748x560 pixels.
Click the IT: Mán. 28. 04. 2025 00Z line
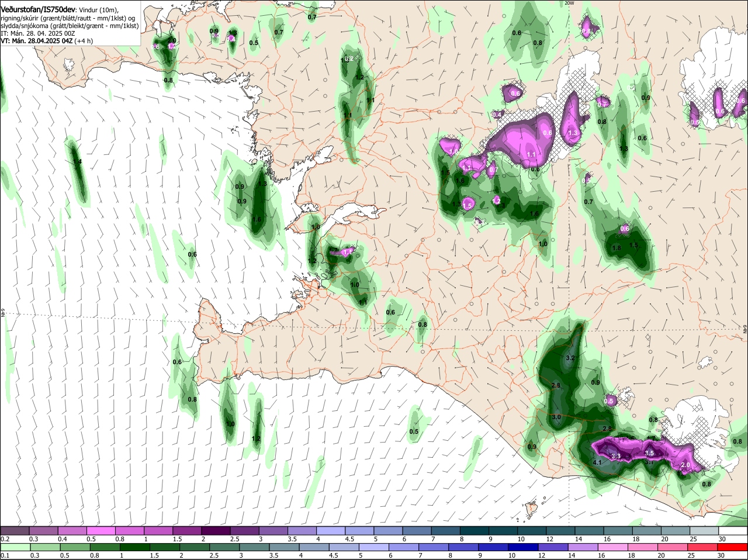click(37, 33)
